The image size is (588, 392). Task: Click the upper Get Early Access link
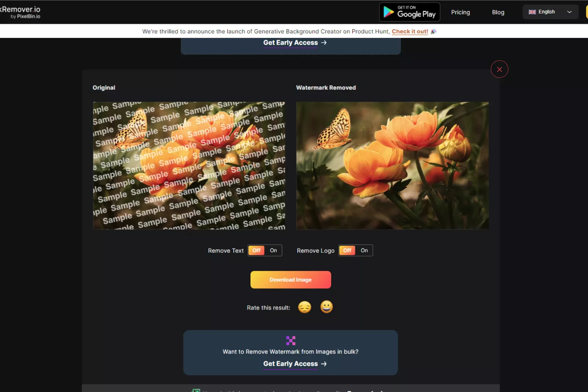[x=290, y=43]
